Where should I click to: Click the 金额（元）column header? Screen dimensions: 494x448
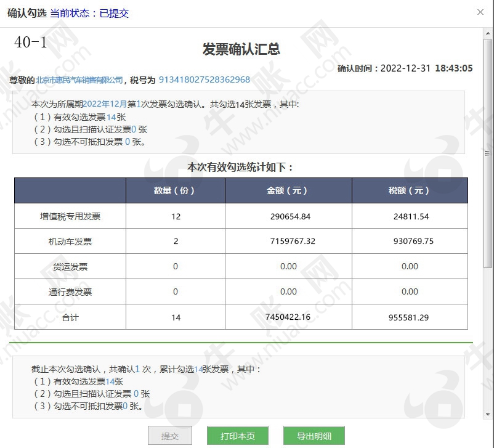click(288, 190)
